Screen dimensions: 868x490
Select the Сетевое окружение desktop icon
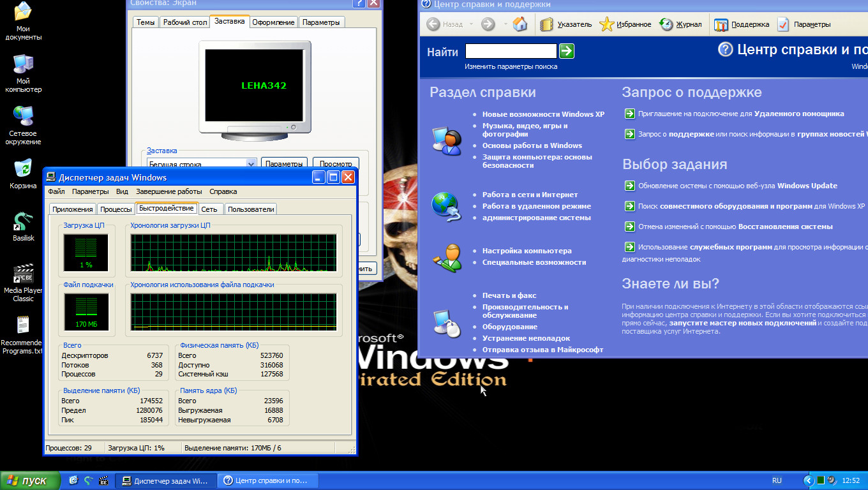24,126
